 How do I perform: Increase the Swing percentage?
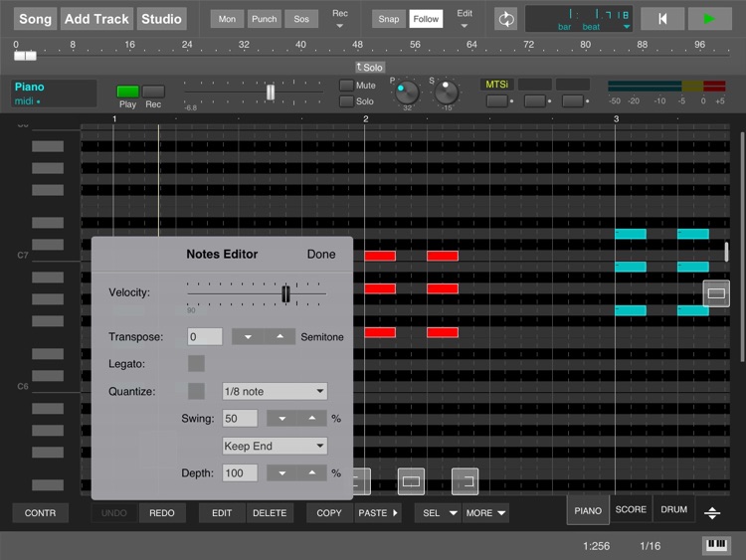tap(312, 419)
